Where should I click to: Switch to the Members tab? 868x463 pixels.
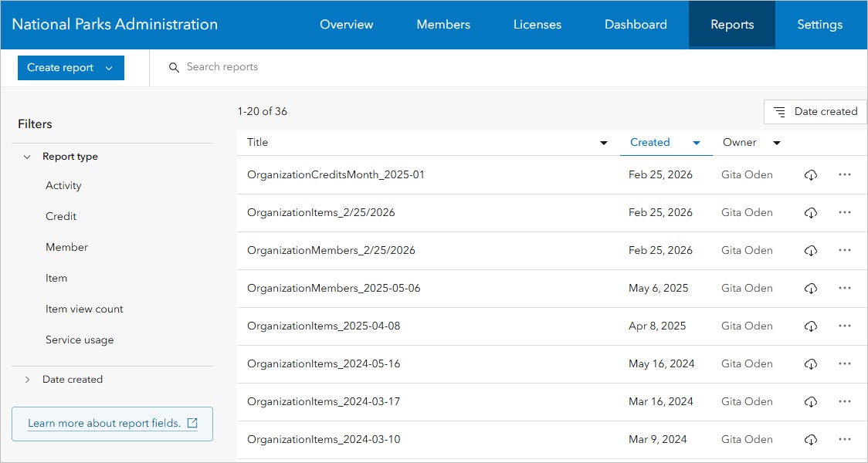[443, 25]
